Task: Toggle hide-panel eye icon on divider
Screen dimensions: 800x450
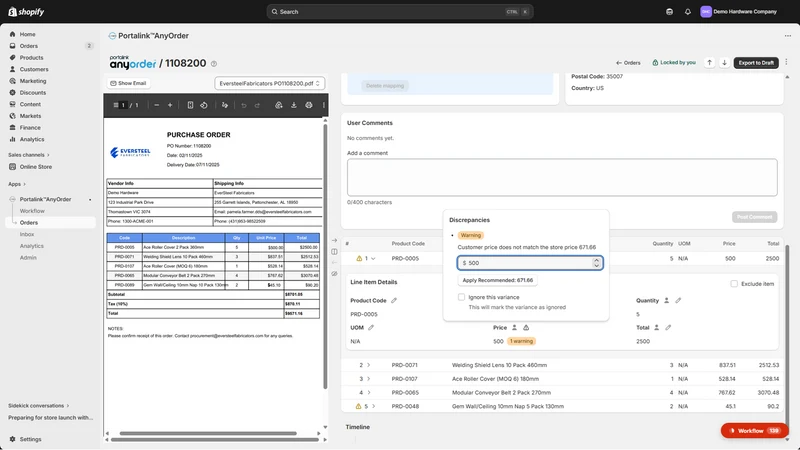Action: click(x=334, y=273)
